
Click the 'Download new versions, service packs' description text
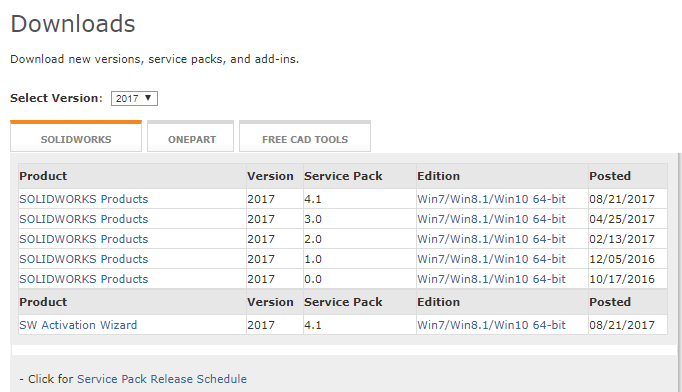point(154,59)
